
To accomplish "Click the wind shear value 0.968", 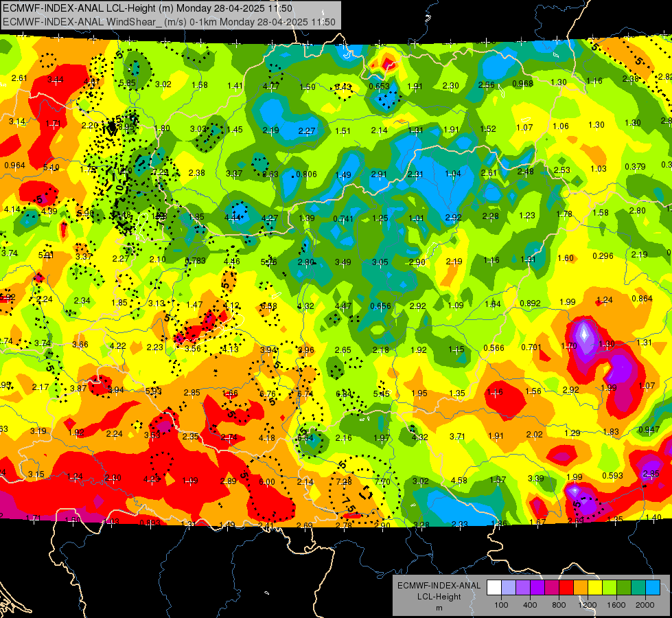I will pos(522,83).
